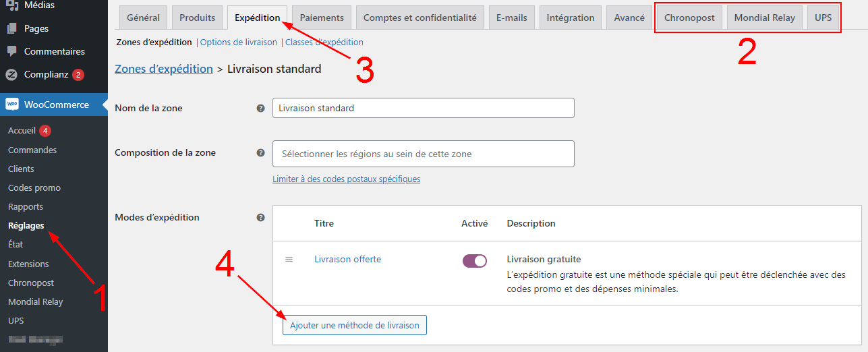The image size is (868, 352).
Task: Click the Pages icon in sidebar
Action: (x=11, y=29)
